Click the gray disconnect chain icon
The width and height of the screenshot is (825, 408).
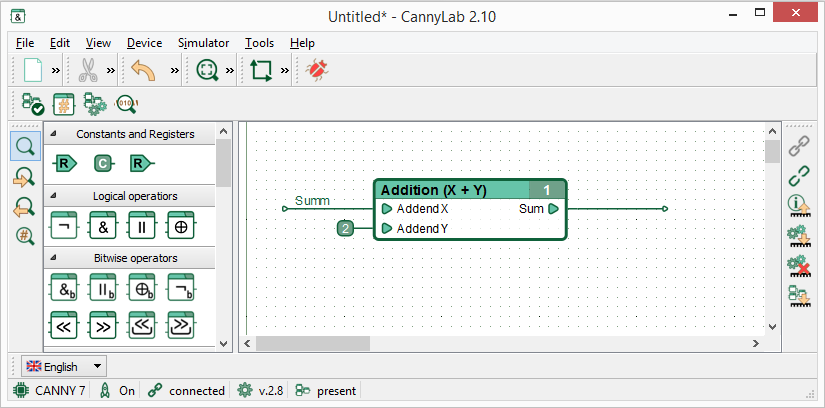[799, 146]
